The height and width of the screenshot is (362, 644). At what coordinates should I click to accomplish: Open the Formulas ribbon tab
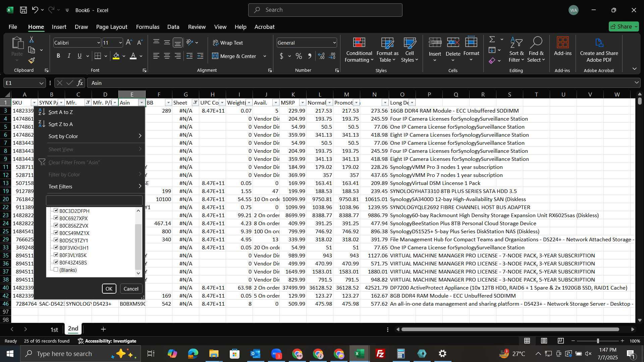pos(148,27)
